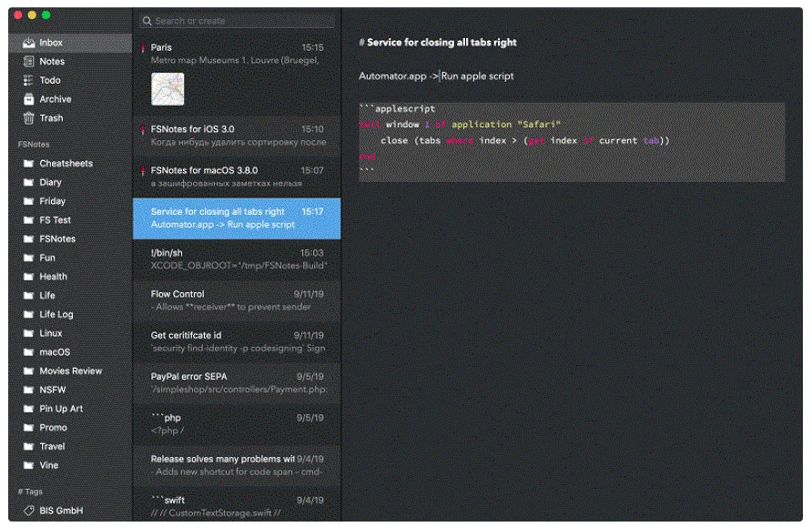Screen dimensions: 812x527
Task: Select the Service for closing all tabs right note
Action: pyautogui.click(x=237, y=218)
